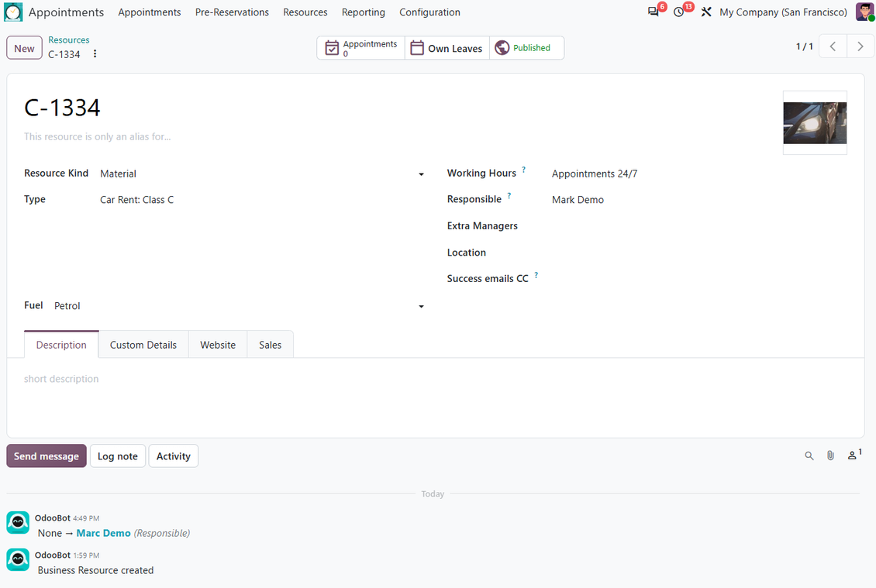Open the record actions three-dot menu
Viewport: 876px width, 588px height.
[x=95, y=53]
